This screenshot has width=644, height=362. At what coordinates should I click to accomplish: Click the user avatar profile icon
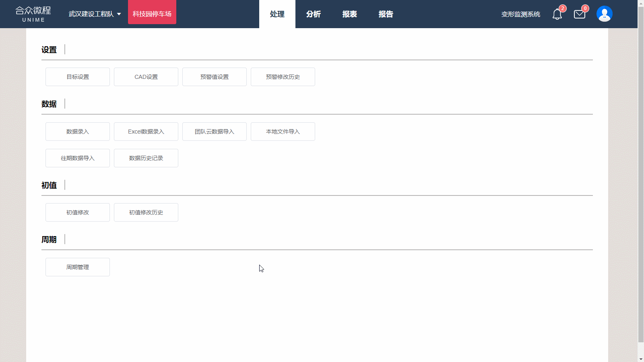point(604,14)
